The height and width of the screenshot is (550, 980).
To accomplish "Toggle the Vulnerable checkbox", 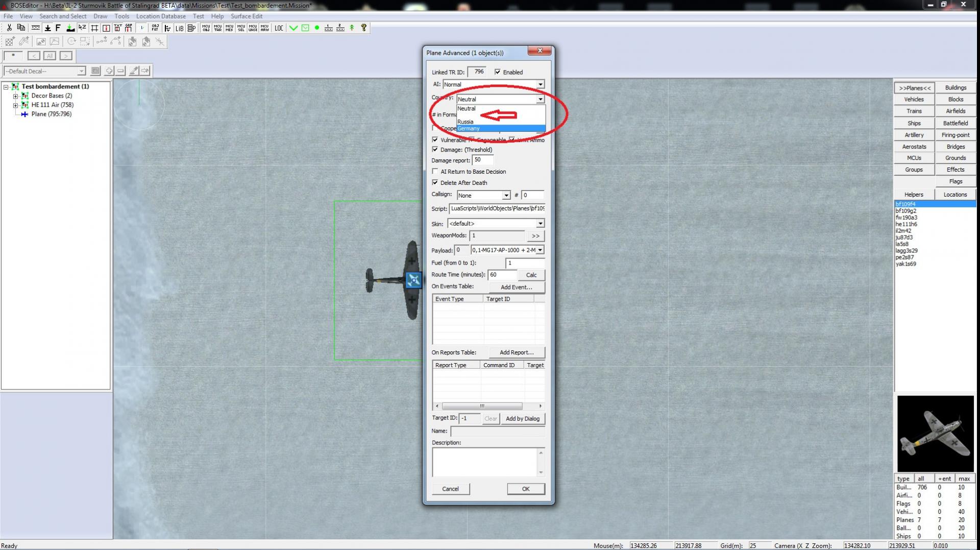I will click(435, 139).
